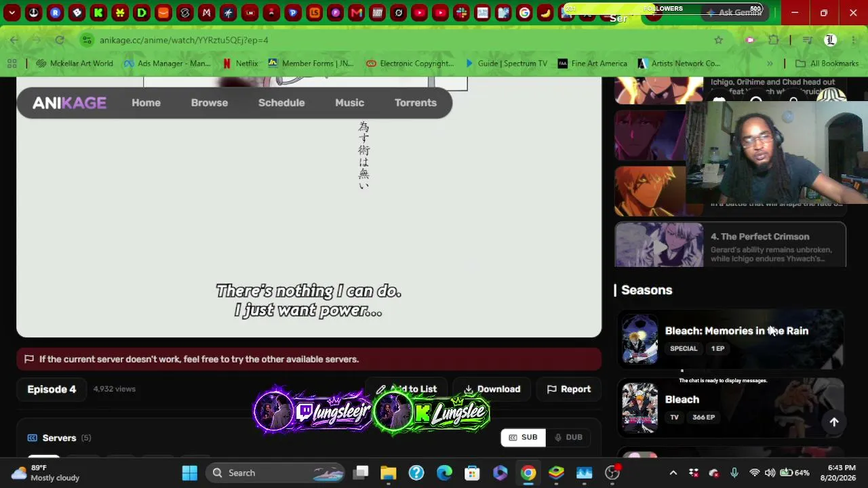The height and width of the screenshot is (488, 868).
Task: Open the Member Forms bookmark
Action: pyautogui.click(x=311, y=64)
